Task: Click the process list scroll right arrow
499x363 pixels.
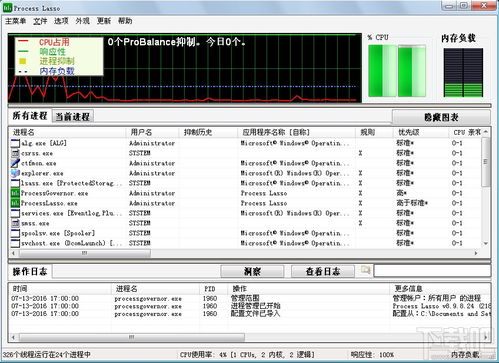Action: click(476, 253)
